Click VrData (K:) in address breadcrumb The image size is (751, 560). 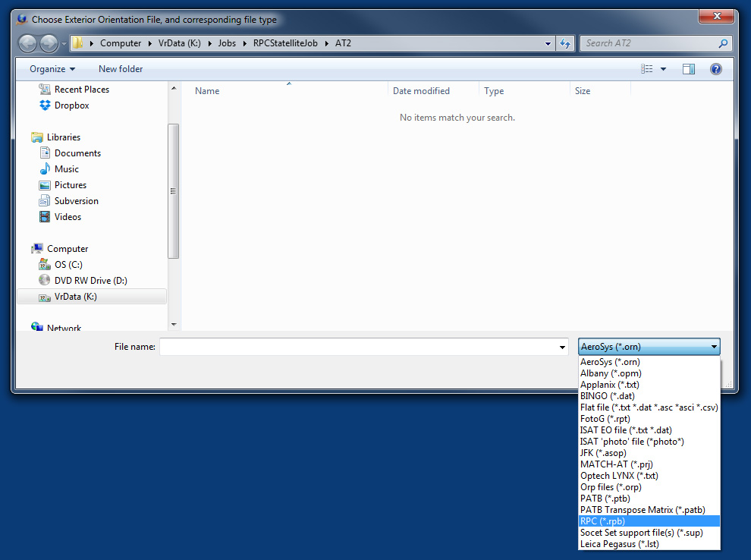point(180,43)
